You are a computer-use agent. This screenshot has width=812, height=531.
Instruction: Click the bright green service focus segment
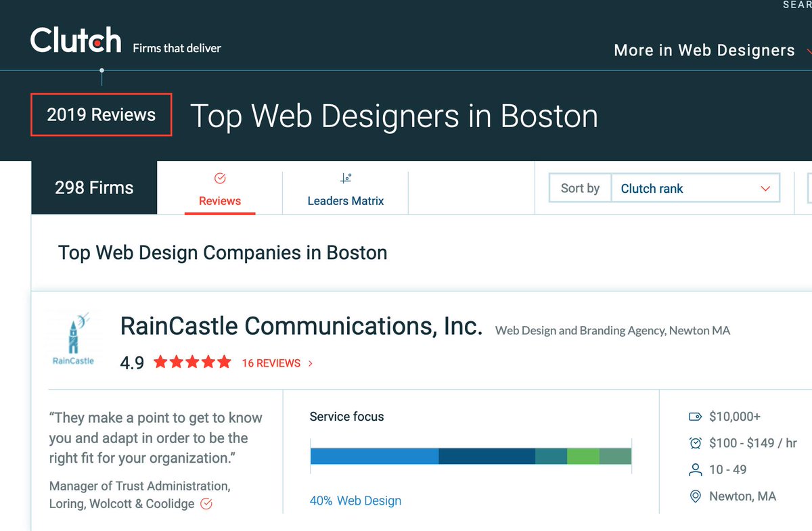tap(583, 456)
